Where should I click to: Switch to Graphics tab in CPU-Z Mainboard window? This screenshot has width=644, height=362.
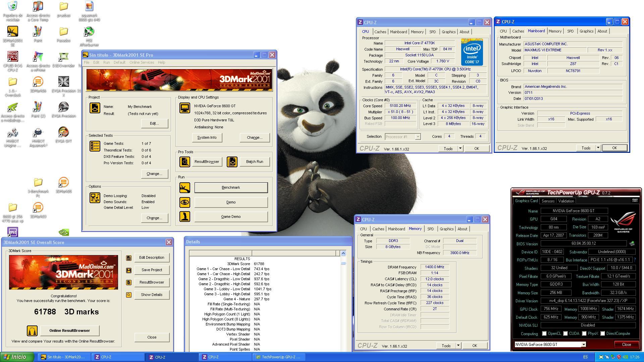pyautogui.click(x=586, y=31)
